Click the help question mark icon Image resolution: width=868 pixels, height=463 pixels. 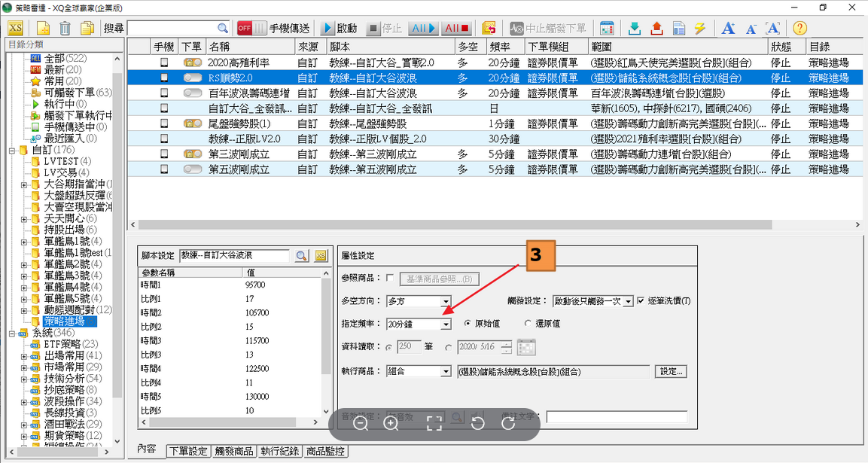coord(799,29)
